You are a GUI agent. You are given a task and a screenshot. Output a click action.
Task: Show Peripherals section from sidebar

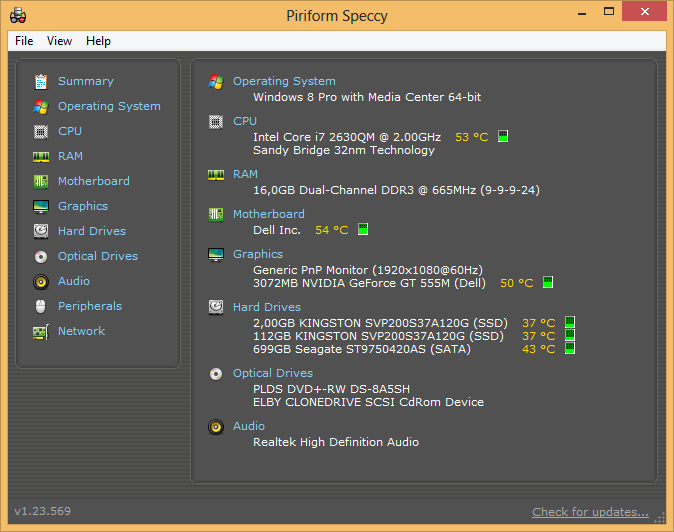[x=90, y=306]
